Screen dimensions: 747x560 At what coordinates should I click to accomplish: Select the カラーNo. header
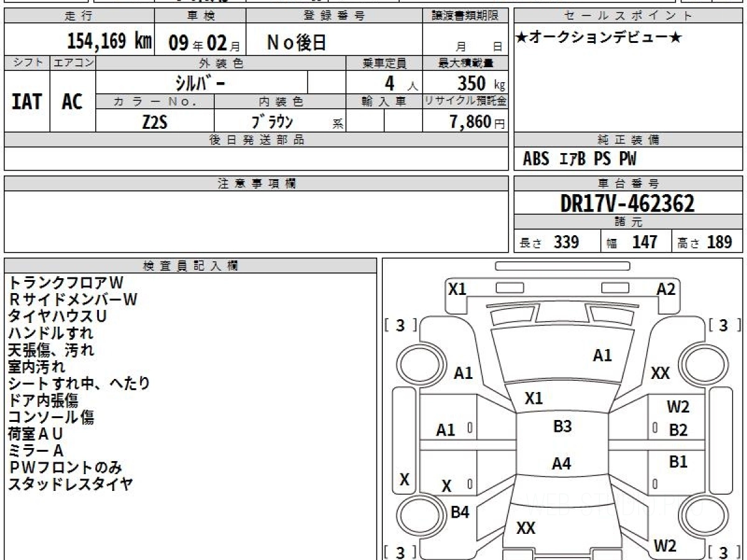(x=155, y=101)
